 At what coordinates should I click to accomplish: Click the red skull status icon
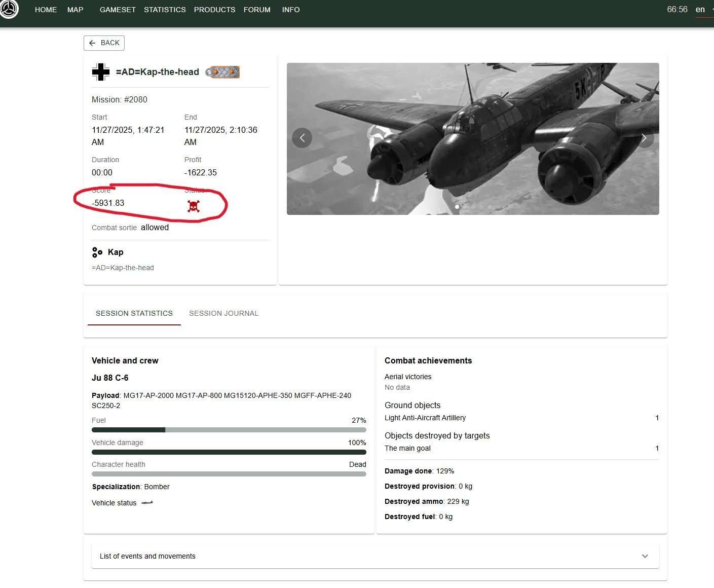pos(193,206)
